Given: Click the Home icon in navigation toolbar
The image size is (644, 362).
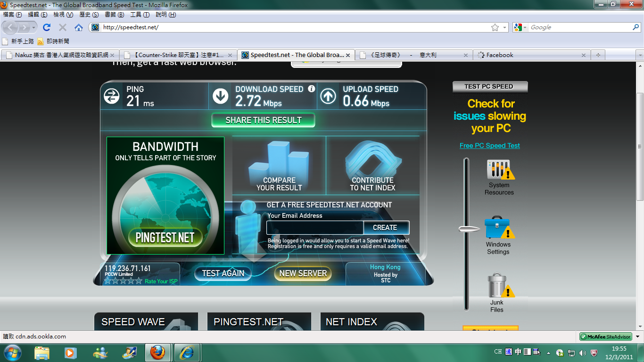Looking at the screenshot, I should [x=79, y=27].
